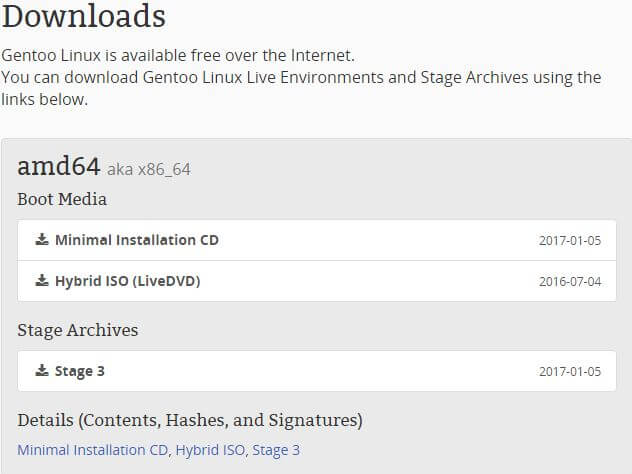This screenshot has width=632, height=474.
Task: Click the download icon beside Stage 3
Action: click(x=42, y=370)
